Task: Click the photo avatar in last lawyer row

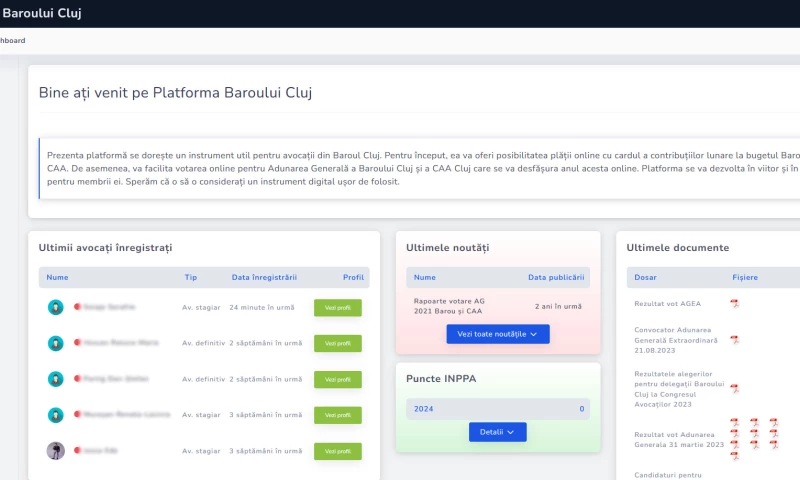Action: 56,451
